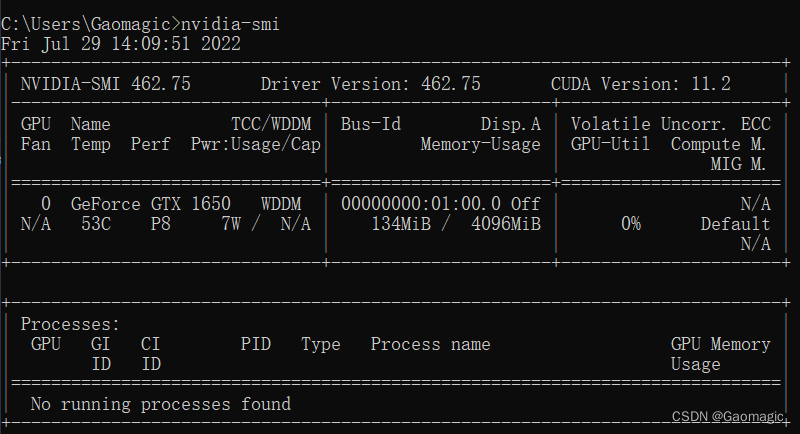The width and height of the screenshot is (800, 434).
Task: Click the 'WDDM' driver model value
Action: 281,204
